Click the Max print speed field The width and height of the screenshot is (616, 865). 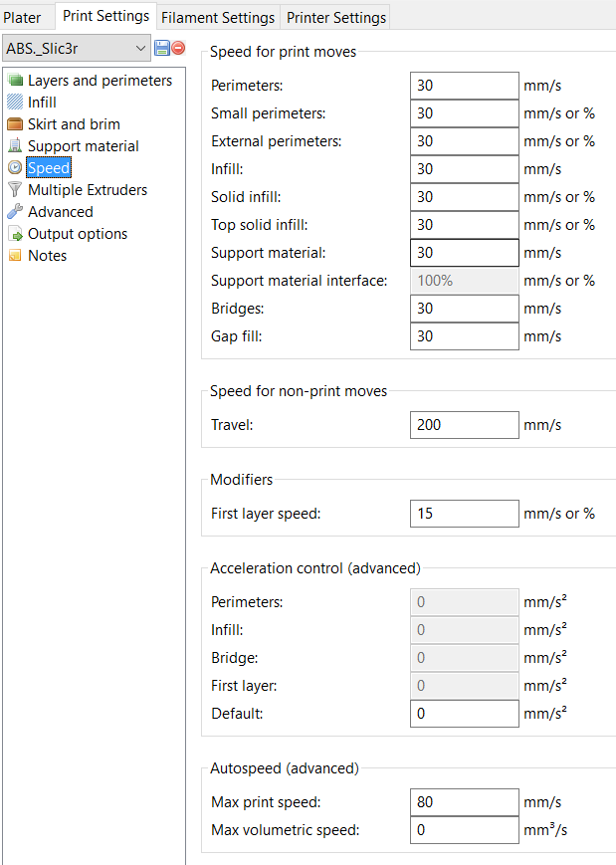[x=464, y=802]
